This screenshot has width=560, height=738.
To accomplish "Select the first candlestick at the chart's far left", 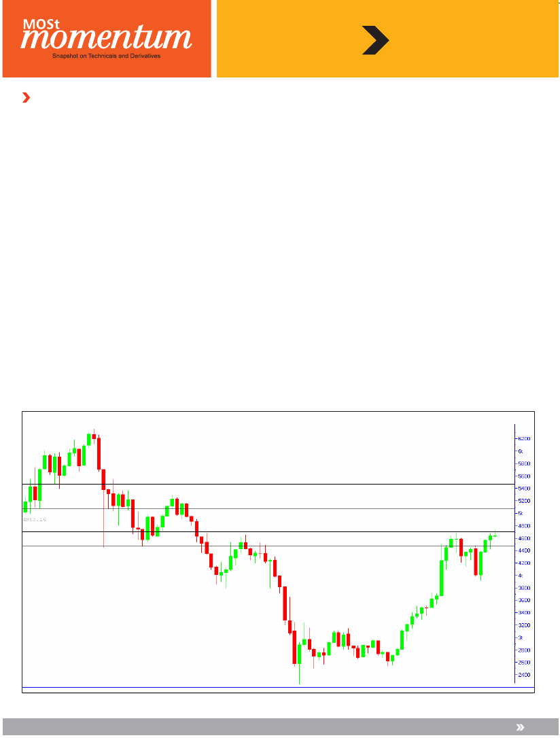I will (x=25, y=506).
